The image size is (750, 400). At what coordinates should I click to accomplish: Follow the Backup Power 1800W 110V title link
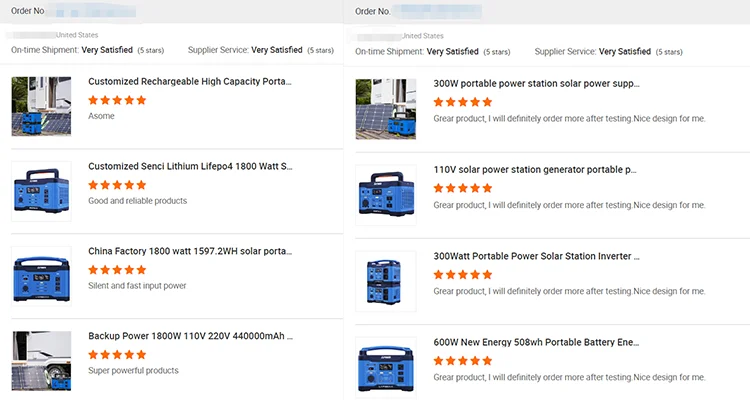(x=190, y=336)
